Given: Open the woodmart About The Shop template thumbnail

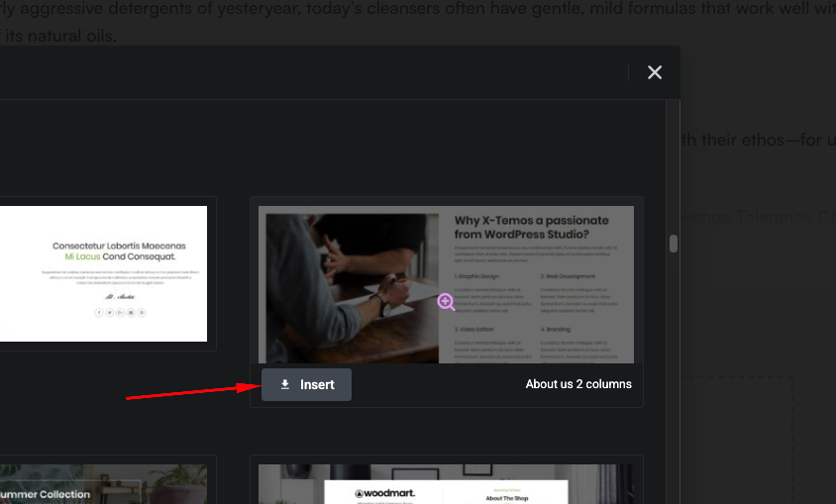Looking at the screenshot, I should click(446, 484).
